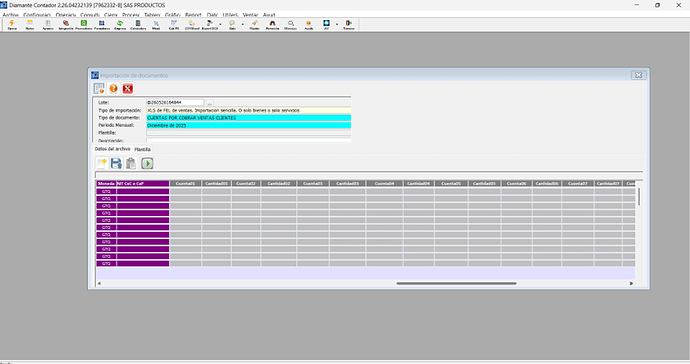
Task: Expand the dropdown arrow beside the AV icon
Action: click(337, 25)
